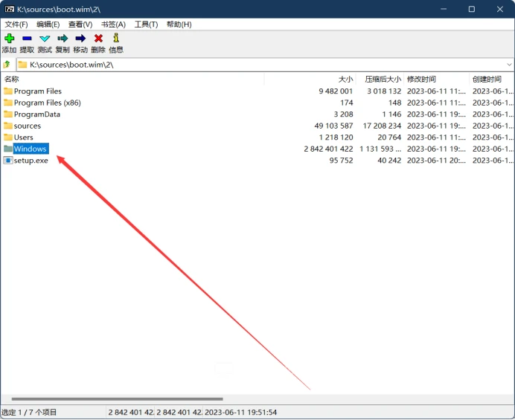This screenshot has width=515, height=420.
Task: Select the ProgramData folder name
Action: coord(37,114)
